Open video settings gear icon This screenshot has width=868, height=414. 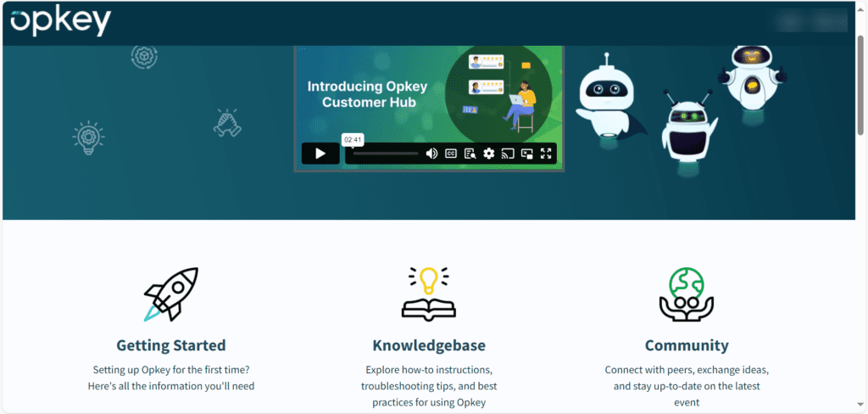[489, 154]
